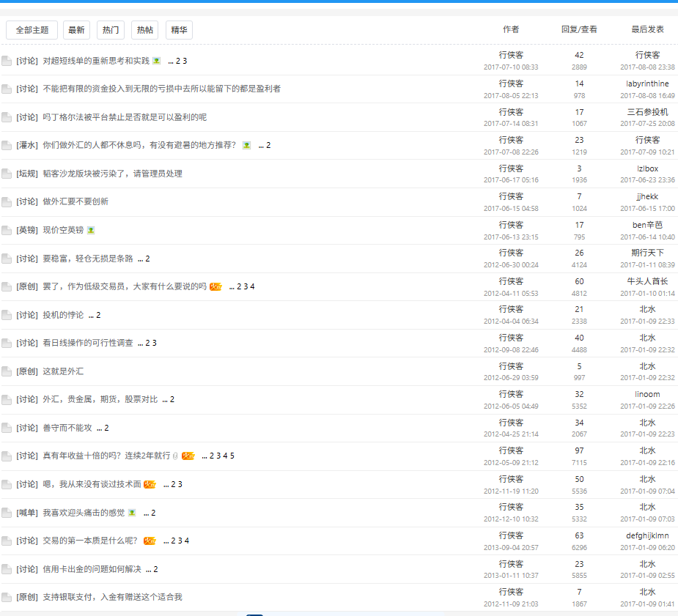This screenshot has width=678, height=616.
Task: Click the [英镑] category tag
Action: [27, 230]
